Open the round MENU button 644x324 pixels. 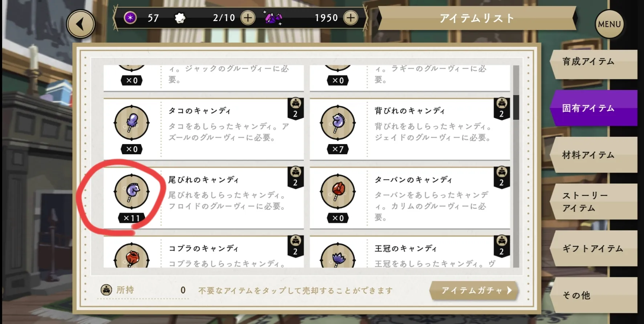click(609, 24)
